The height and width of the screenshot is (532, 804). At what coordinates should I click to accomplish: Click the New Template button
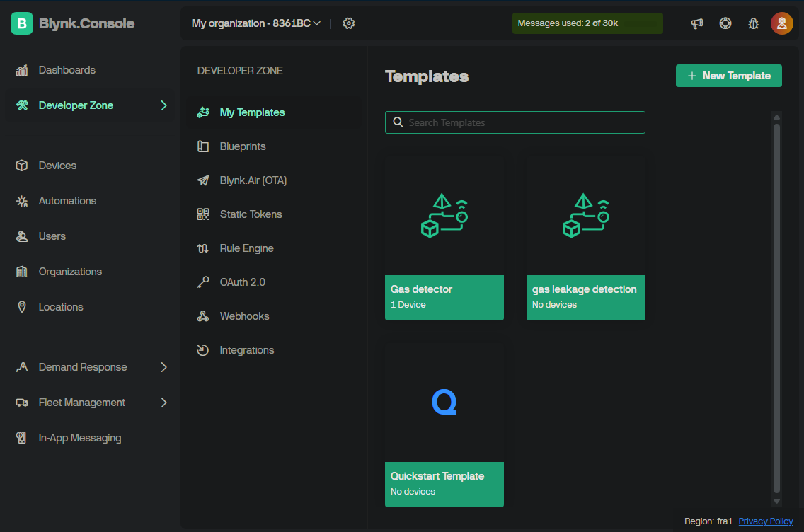click(x=728, y=76)
